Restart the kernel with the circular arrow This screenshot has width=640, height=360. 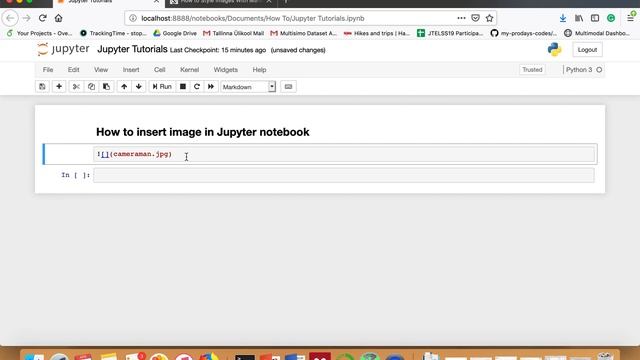tap(197, 87)
